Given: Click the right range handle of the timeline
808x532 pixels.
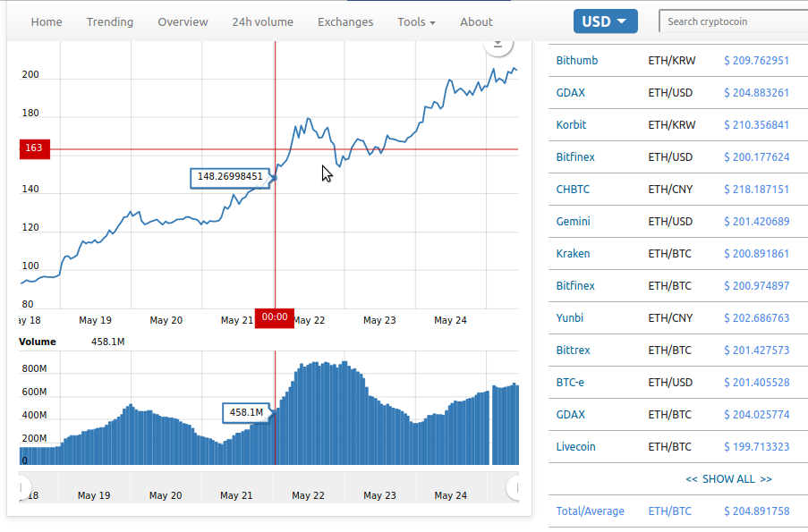Looking at the screenshot, I should (515, 487).
